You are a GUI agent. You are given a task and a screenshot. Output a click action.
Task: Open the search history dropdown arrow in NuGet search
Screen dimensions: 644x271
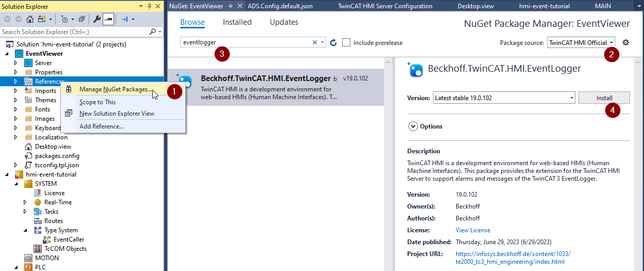(323, 42)
